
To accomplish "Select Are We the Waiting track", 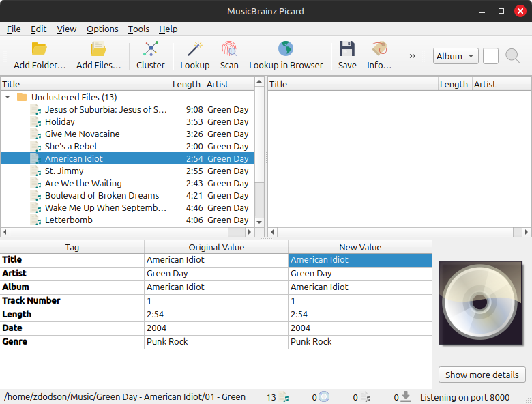I will tap(128, 184).
